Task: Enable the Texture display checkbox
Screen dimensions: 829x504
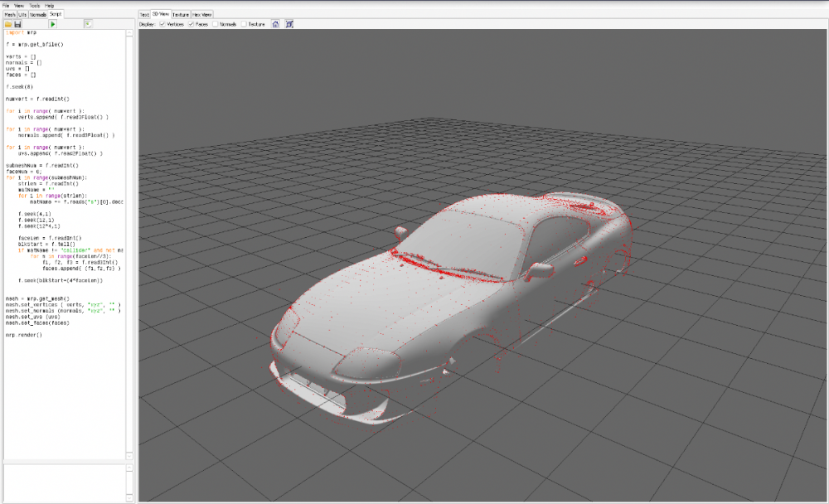Action: pos(244,24)
